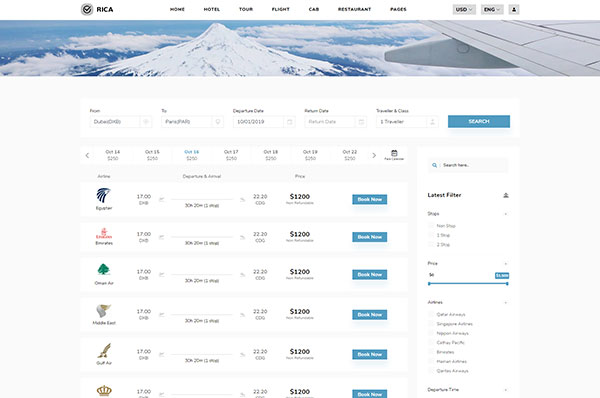
Task: Check the Qatar Airways filter
Action: coord(431,314)
